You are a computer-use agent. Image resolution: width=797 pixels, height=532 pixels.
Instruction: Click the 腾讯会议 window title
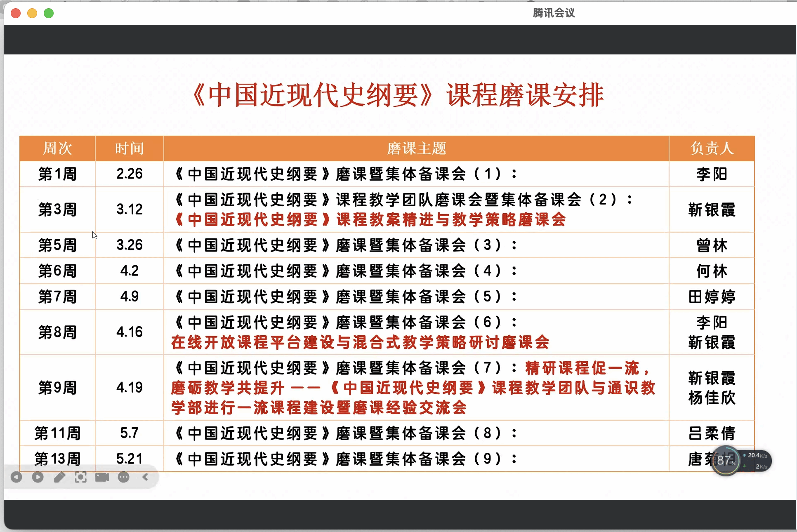pyautogui.click(x=554, y=13)
